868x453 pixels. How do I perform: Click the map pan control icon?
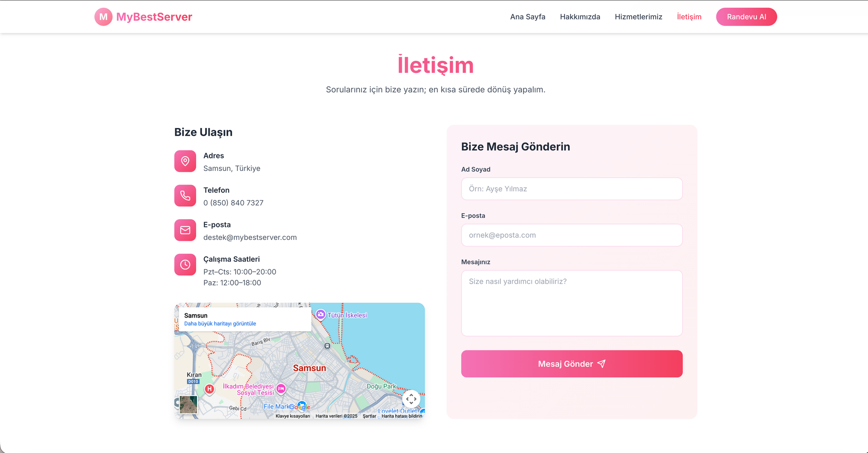click(411, 399)
